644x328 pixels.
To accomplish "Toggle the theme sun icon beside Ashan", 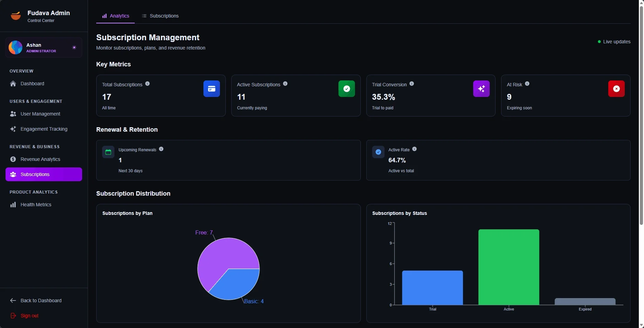I will [74, 47].
